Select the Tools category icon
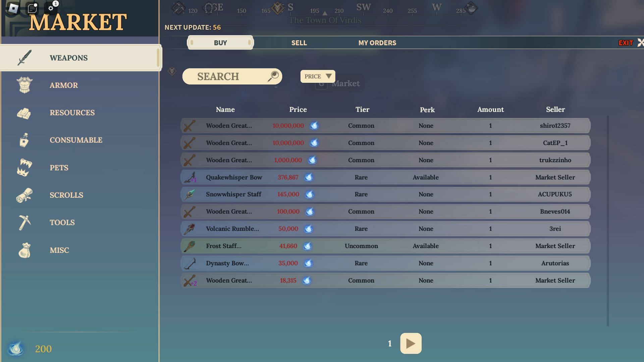 pos(24,222)
